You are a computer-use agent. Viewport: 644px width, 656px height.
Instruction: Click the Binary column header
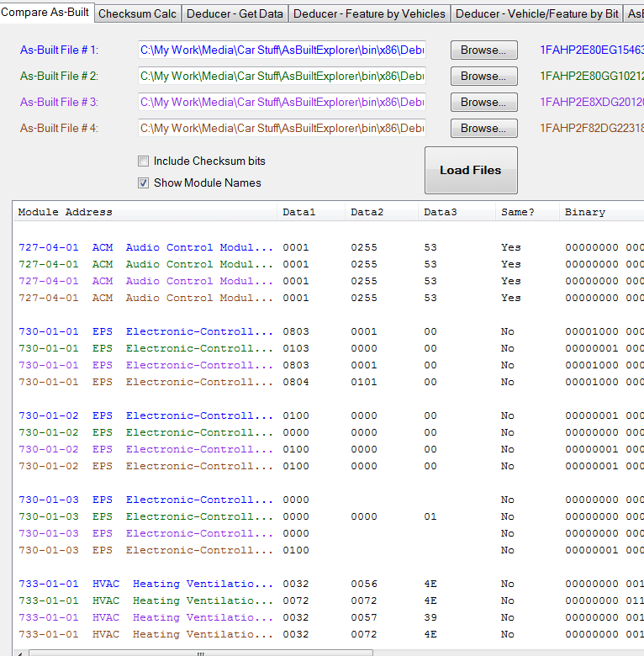pyautogui.click(x=602, y=212)
